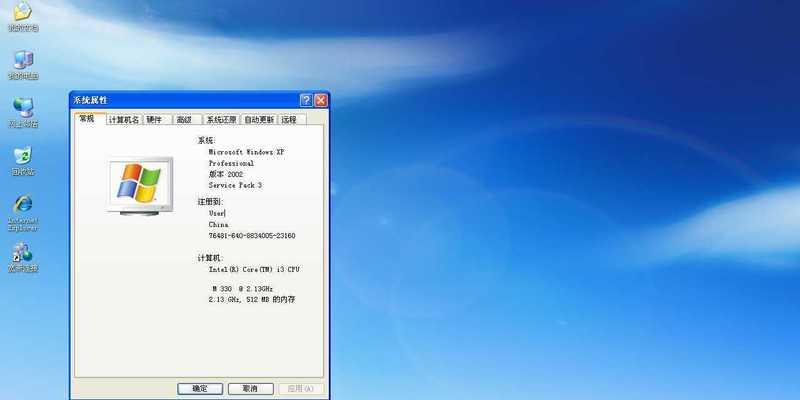Open the System Restore (系统还原) tab
Viewport: 800px width, 400px height.
[x=221, y=120]
